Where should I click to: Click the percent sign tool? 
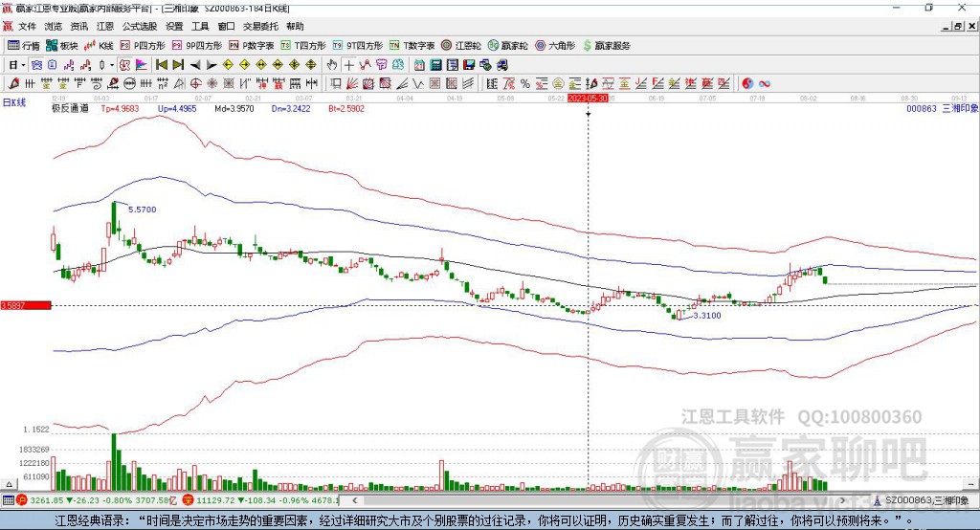coord(525,83)
